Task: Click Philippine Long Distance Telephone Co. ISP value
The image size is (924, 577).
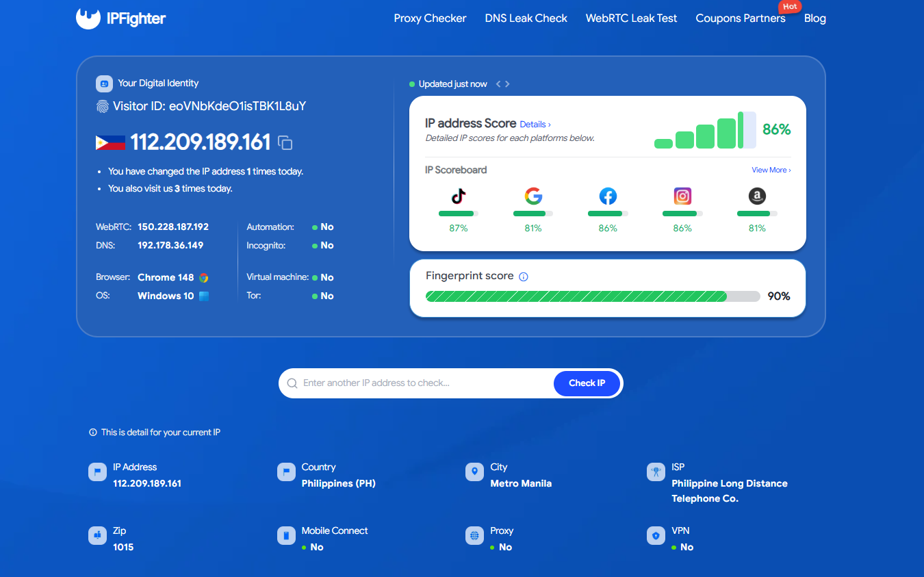Action: point(730,491)
